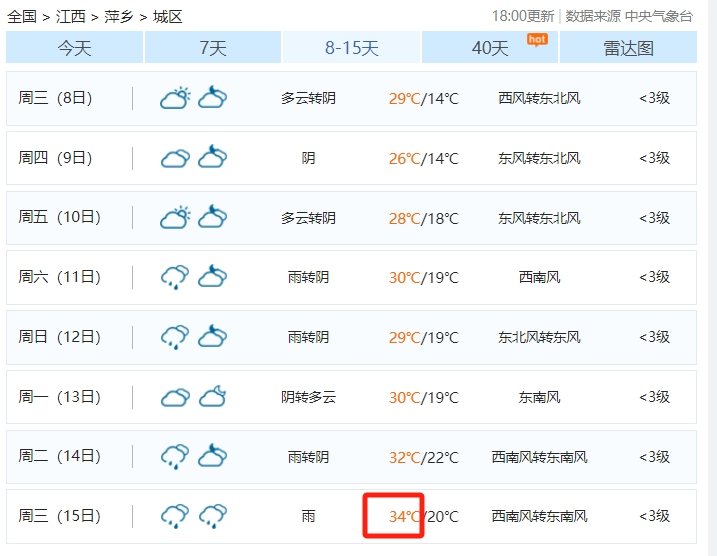
Task: Click night rain icon for 周三 (15日)
Action: click(213, 516)
